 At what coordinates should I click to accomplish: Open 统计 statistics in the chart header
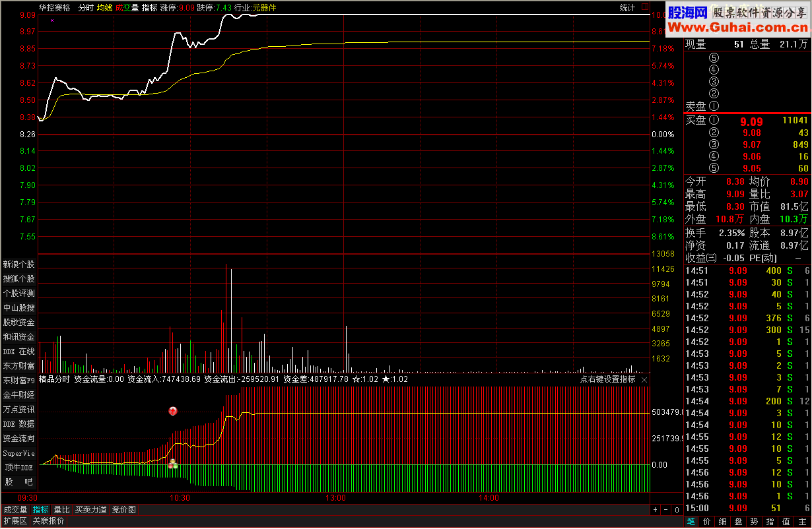[627, 8]
